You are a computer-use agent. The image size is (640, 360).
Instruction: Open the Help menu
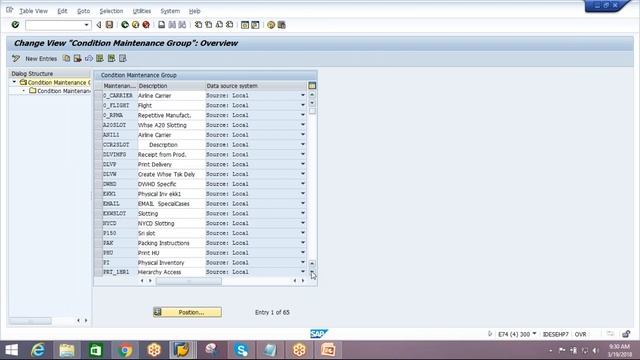[x=194, y=11]
